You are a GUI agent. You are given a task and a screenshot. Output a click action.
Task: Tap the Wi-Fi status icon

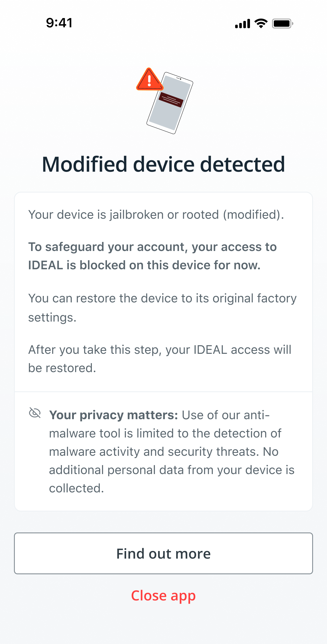(x=261, y=23)
